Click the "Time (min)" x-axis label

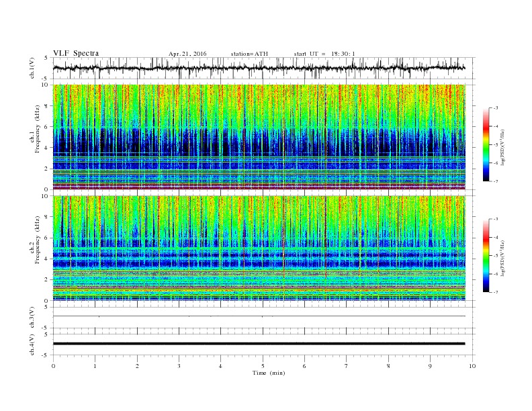[x=269, y=373]
